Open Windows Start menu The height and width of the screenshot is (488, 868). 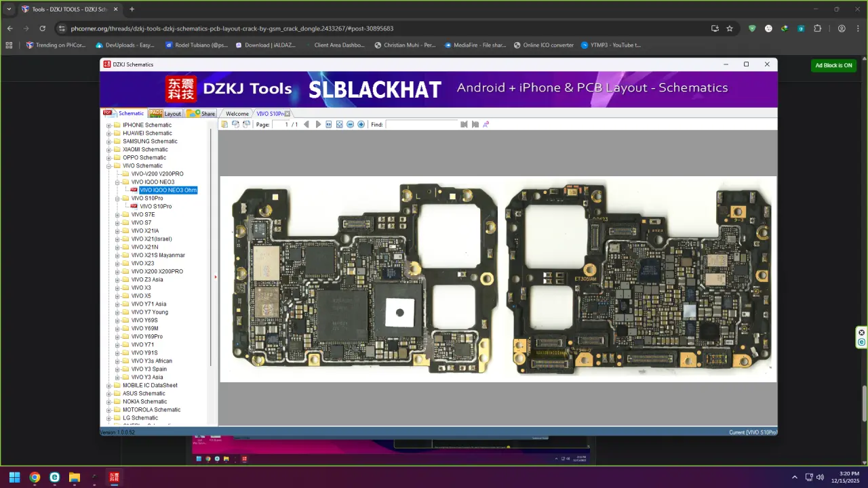pos(14,477)
